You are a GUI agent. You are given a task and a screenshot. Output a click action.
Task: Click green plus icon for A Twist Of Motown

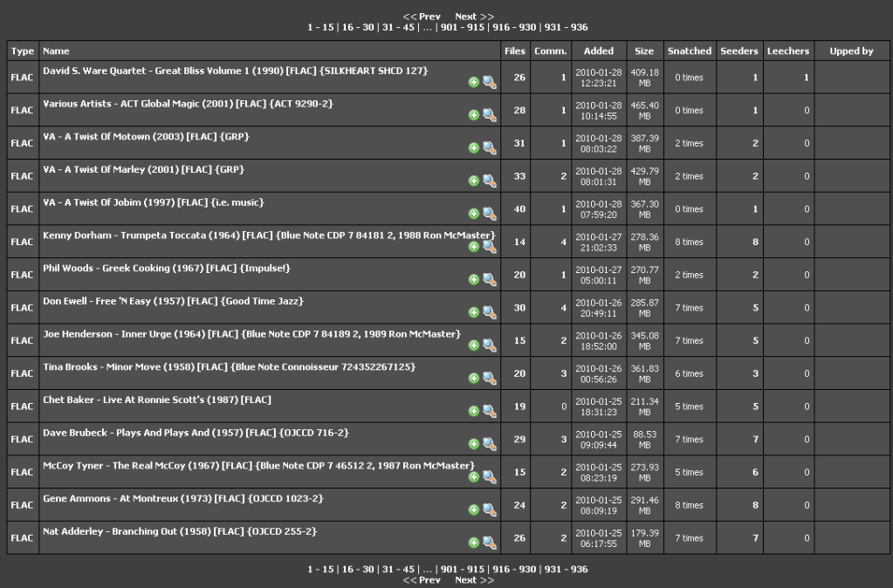click(x=473, y=148)
